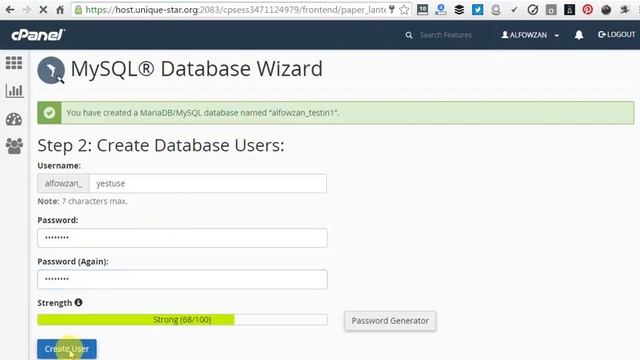Image resolution: width=640 pixels, height=360 pixels.
Task: Click the address bar URL
Action: click(235, 9)
